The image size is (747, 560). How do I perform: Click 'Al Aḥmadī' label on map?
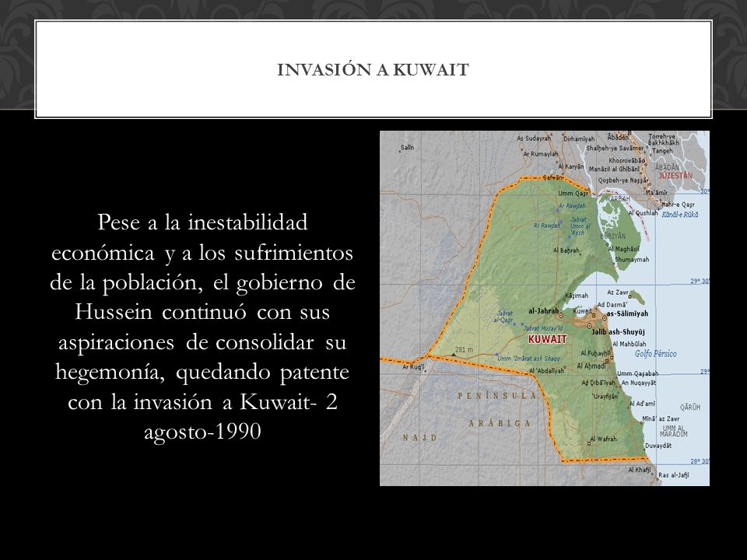click(x=591, y=366)
